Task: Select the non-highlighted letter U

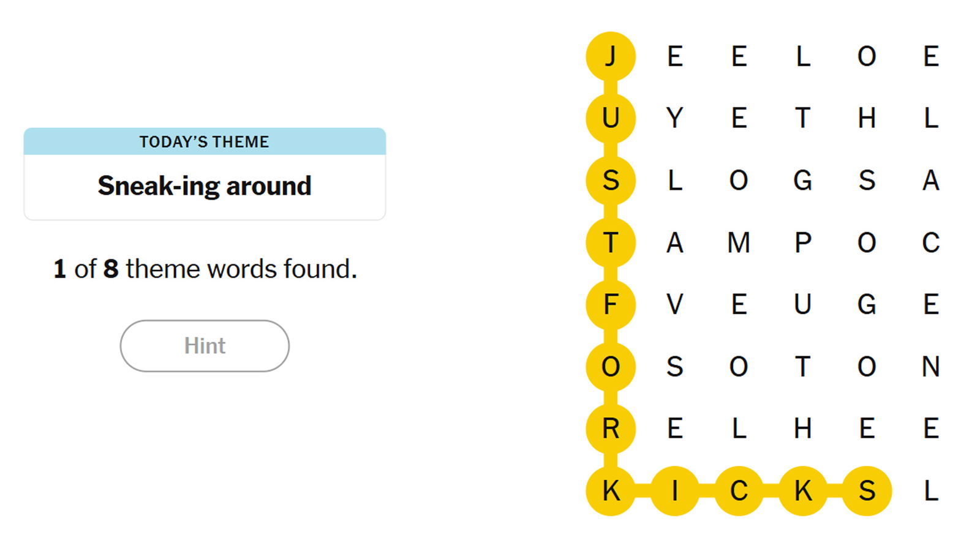Action: click(x=802, y=304)
